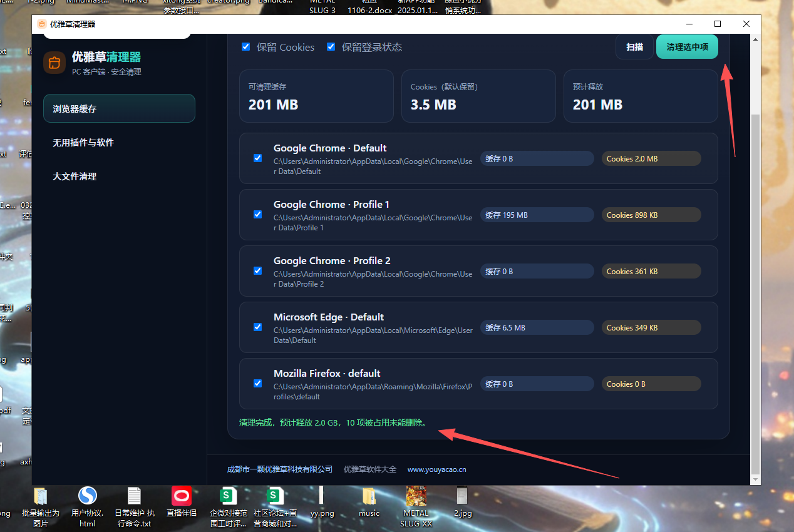The height and width of the screenshot is (532, 794).
Task: Toggle 保留 Cookies checkbox
Action: [246, 47]
